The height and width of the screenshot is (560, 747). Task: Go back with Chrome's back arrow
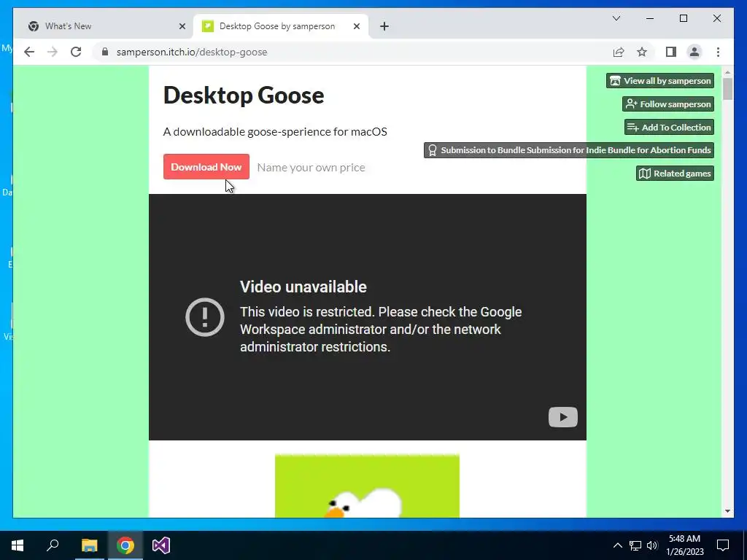tap(29, 52)
